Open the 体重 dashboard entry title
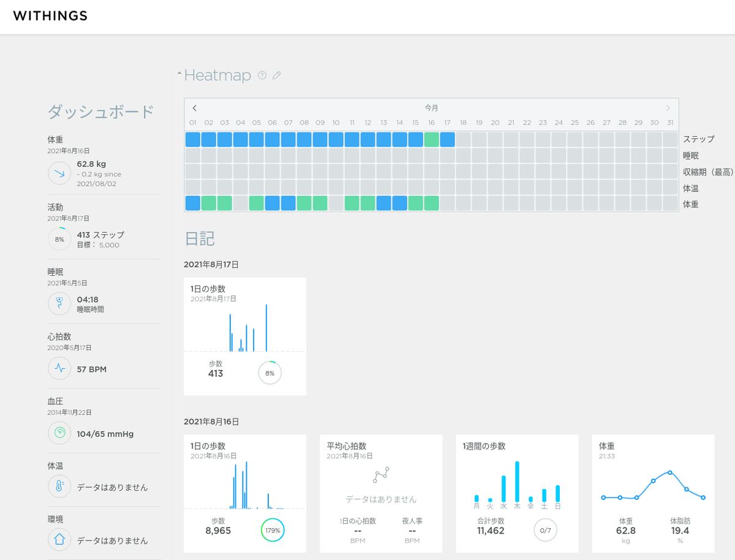Screen dimensions: 735x560 coord(55,140)
